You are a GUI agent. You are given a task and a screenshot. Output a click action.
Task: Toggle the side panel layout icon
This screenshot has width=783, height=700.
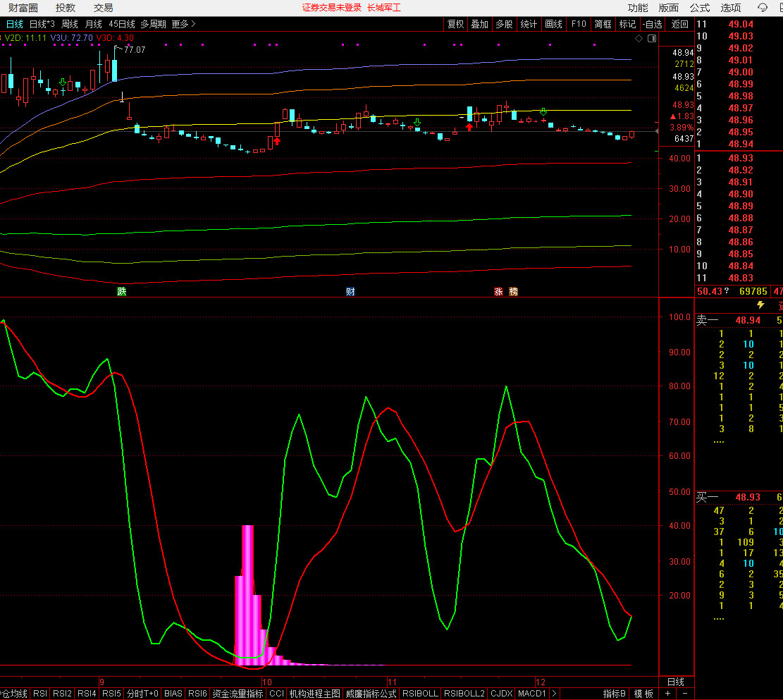(x=652, y=39)
